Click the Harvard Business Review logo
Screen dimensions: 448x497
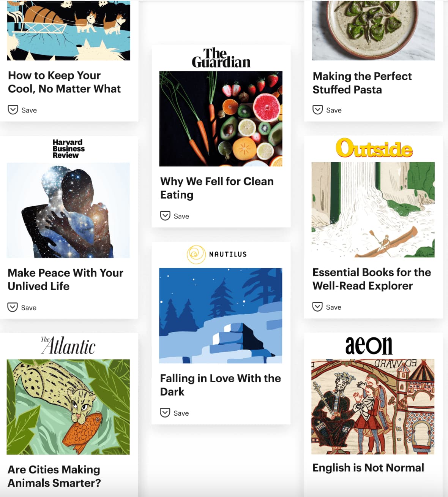(x=68, y=149)
